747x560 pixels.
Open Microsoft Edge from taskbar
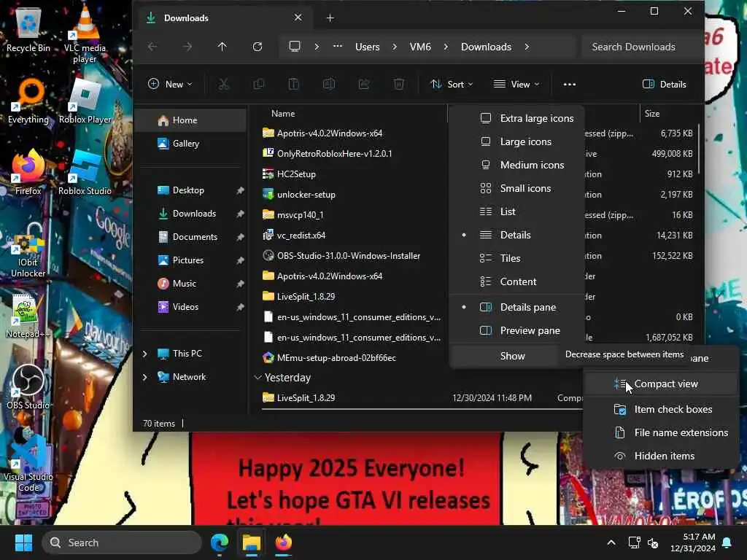point(220,542)
